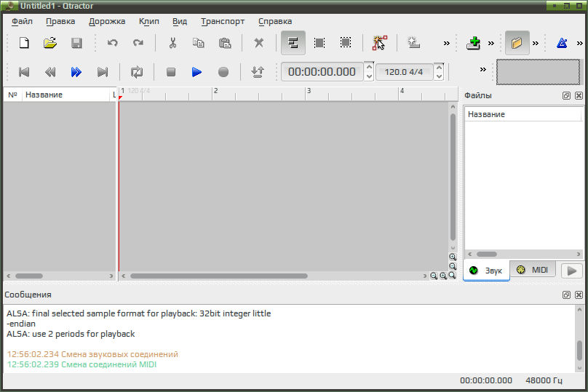This screenshot has height=392, width=588.
Task: Paste from clipboard icon
Action: [x=225, y=43]
